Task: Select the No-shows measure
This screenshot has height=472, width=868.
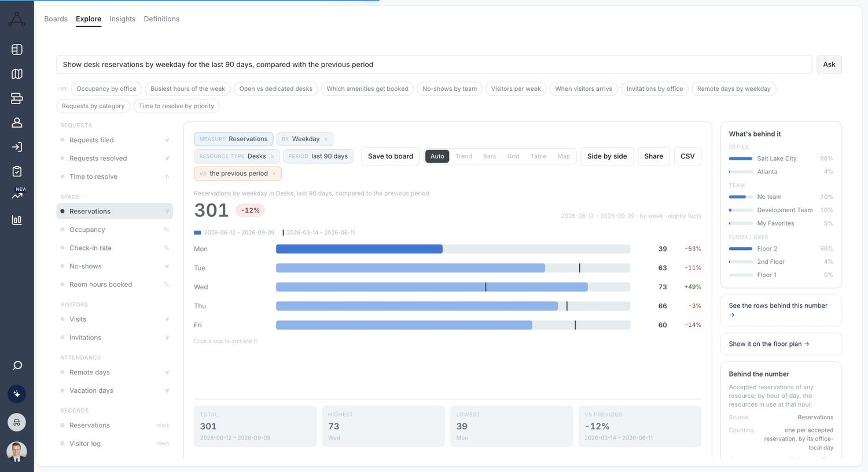Action: click(x=115, y=266)
